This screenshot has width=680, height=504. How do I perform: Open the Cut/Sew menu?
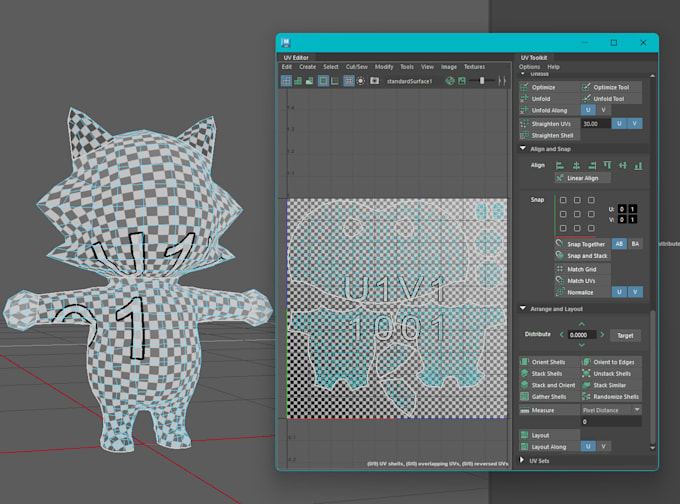[356, 67]
